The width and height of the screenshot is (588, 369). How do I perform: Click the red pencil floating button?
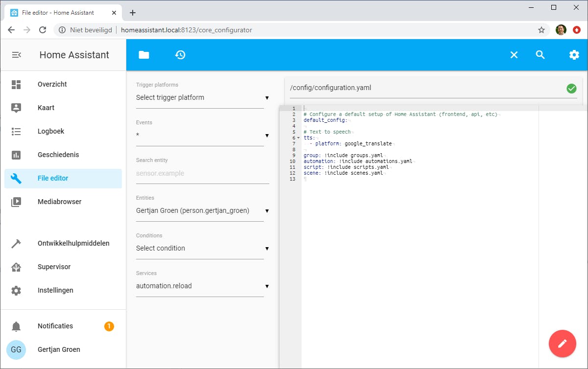pos(562,344)
